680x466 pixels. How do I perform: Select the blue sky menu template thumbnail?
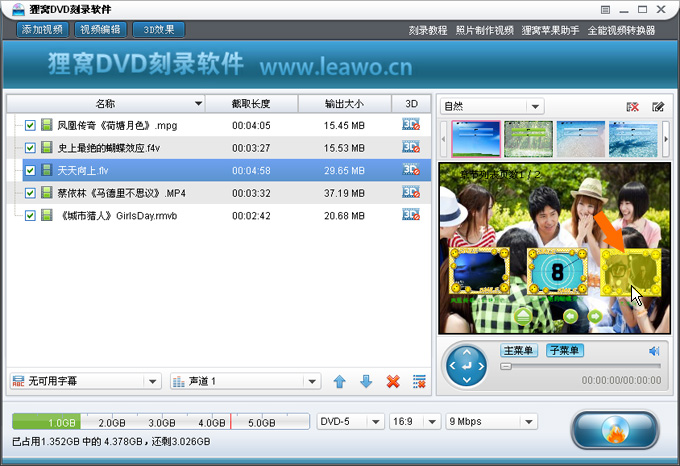pyautogui.click(x=476, y=139)
